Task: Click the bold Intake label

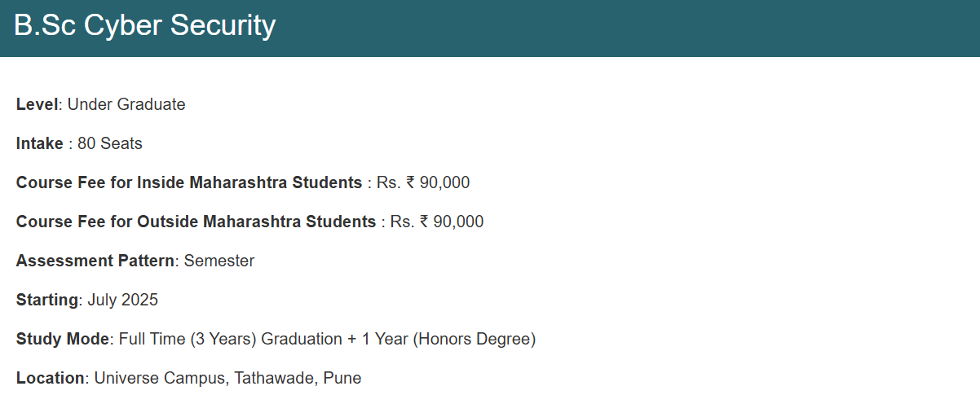Action: (39, 143)
